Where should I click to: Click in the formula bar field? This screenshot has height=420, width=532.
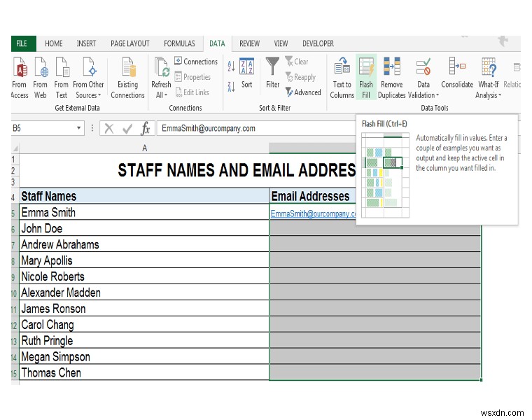280,129
